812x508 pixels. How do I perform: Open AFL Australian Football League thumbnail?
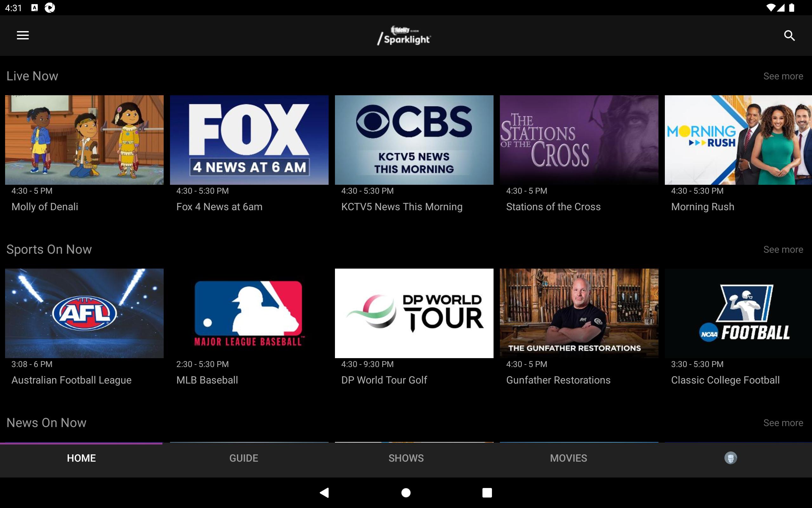(x=84, y=313)
